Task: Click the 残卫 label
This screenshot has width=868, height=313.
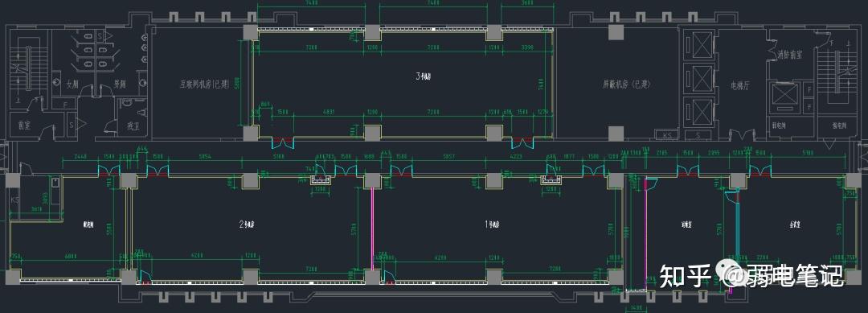Action: (x=134, y=126)
